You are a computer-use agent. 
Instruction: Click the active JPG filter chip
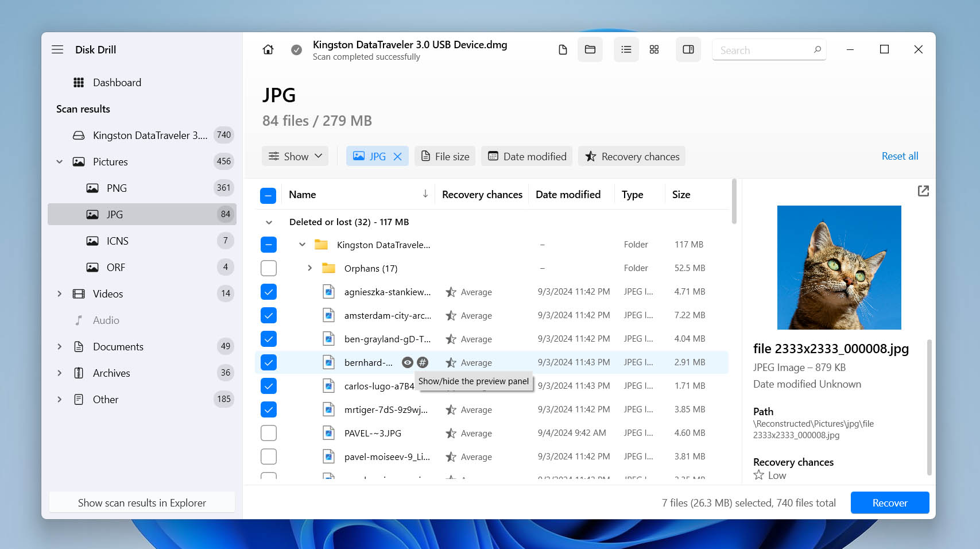tap(377, 156)
